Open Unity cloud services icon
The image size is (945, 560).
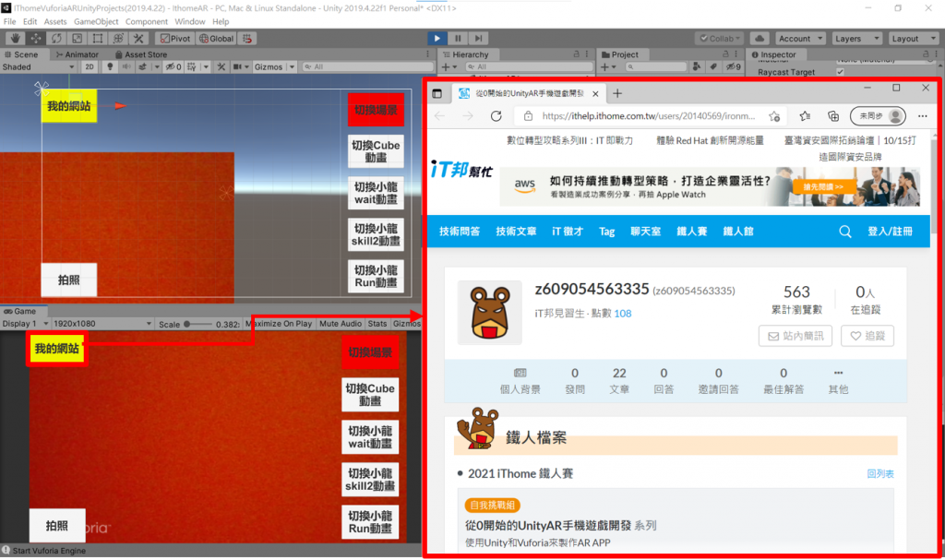[x=760, y=39]
